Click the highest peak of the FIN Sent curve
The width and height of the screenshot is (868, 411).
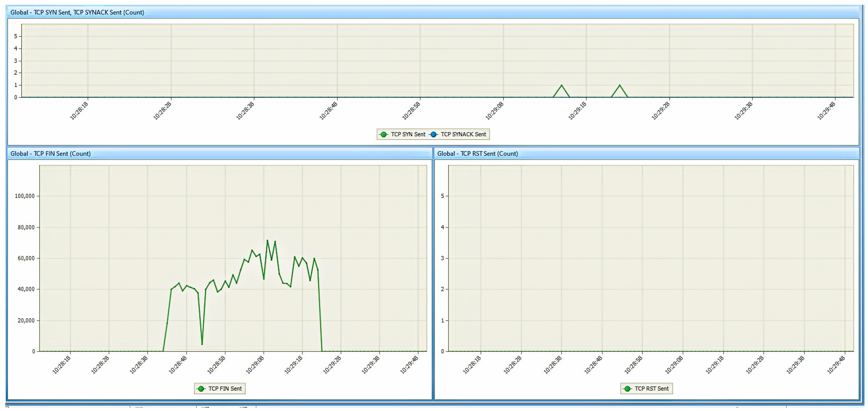(x=267, y=240)
